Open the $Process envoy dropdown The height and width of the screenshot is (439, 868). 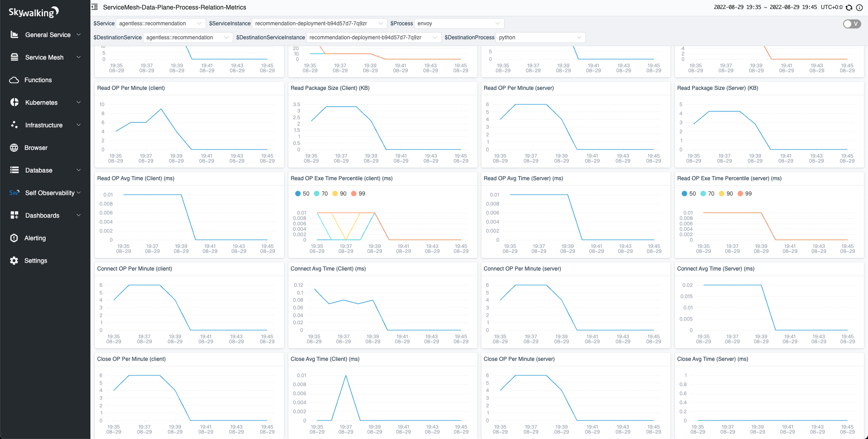pos(459,23)
